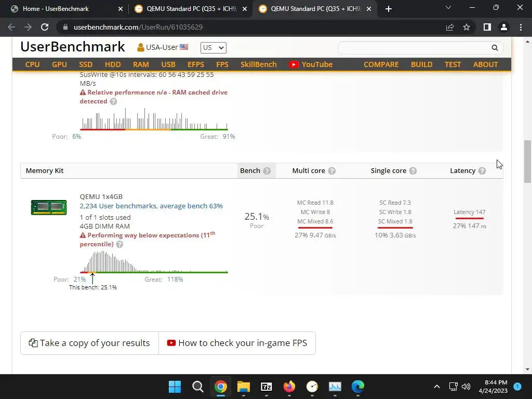Viewport: 532px width, 399px height.
Task: Open the CPU menu item
Action: (x=32, y=64)
